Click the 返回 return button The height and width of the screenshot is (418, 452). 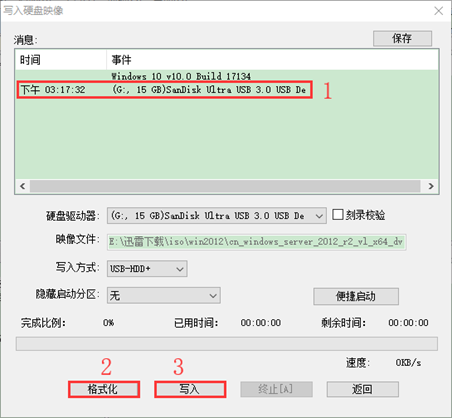click(x=362, y=389)
